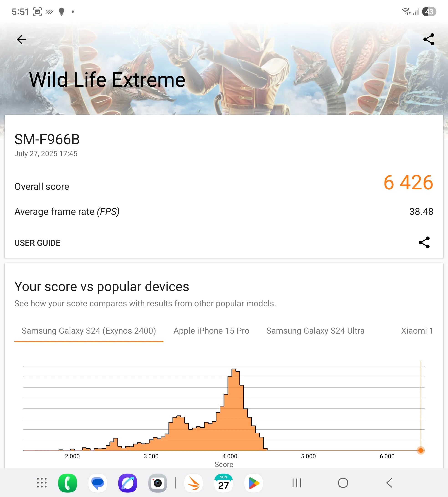The image size is (448, 497).
Task: Tap the orange score marker dot on the chart
Action: 421,450
